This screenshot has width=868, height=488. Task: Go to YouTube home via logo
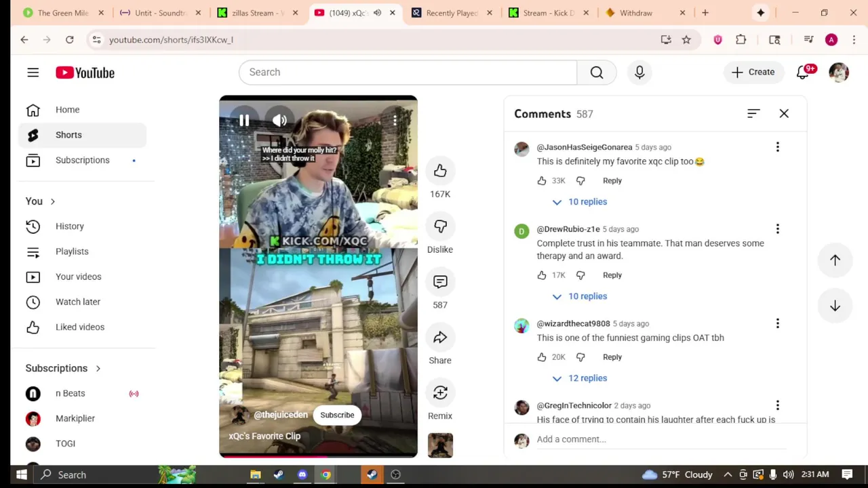point(85,73)
